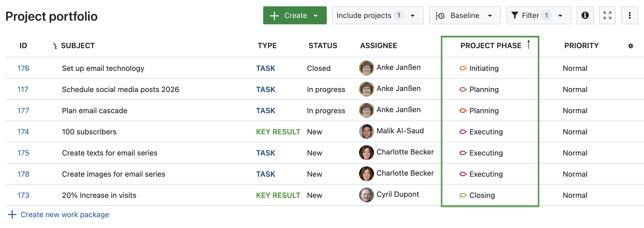Click the sort arrow on Project Phase
This screenshot has width=644, height=228.
coord(528,44)
